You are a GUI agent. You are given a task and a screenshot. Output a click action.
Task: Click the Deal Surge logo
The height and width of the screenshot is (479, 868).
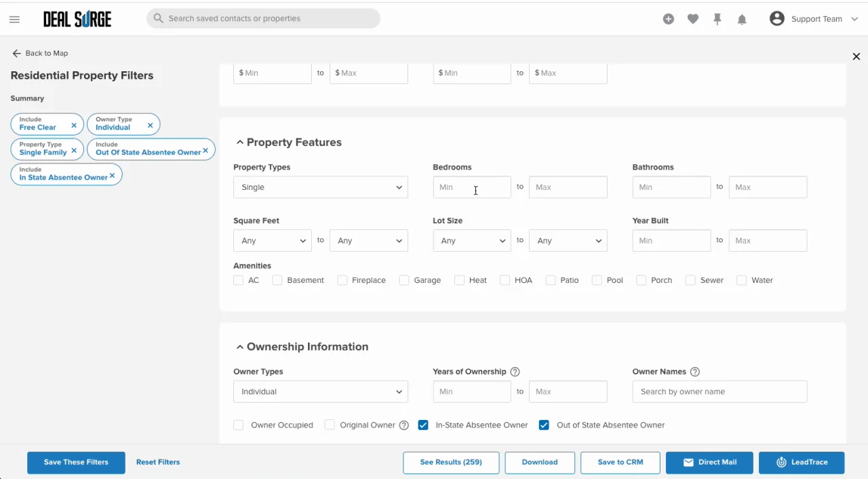click(x=77, y=19)
